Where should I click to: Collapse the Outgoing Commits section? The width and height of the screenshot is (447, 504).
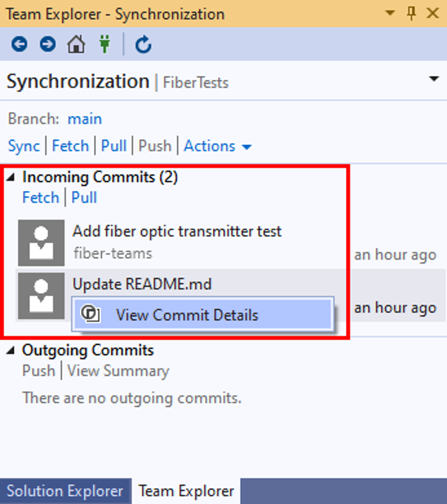point(11,350)
